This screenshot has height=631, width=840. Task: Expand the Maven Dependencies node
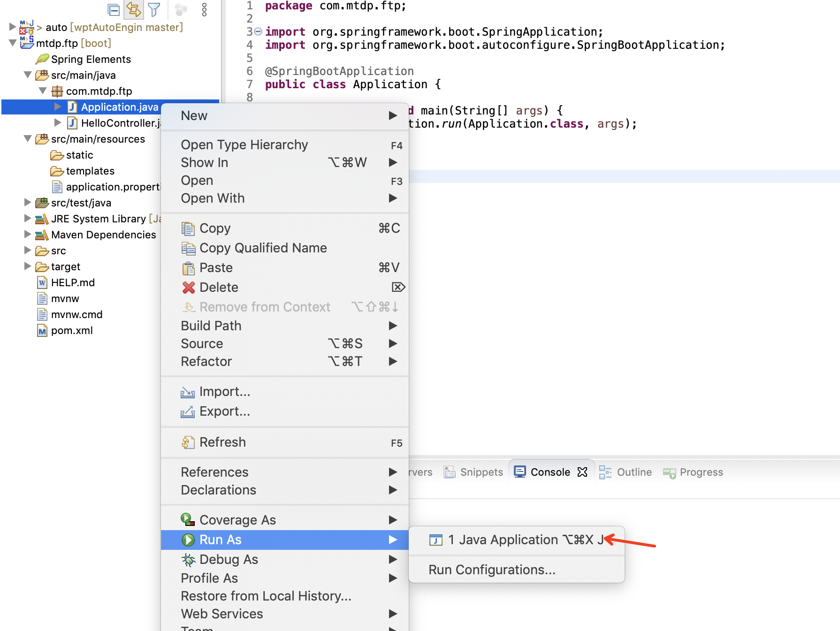click(x=27, y=235)
